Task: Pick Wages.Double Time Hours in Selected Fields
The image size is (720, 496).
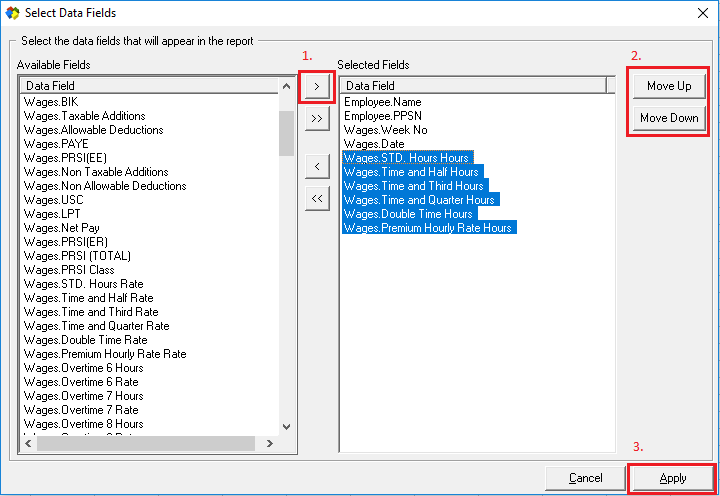Action: (409, 214)
